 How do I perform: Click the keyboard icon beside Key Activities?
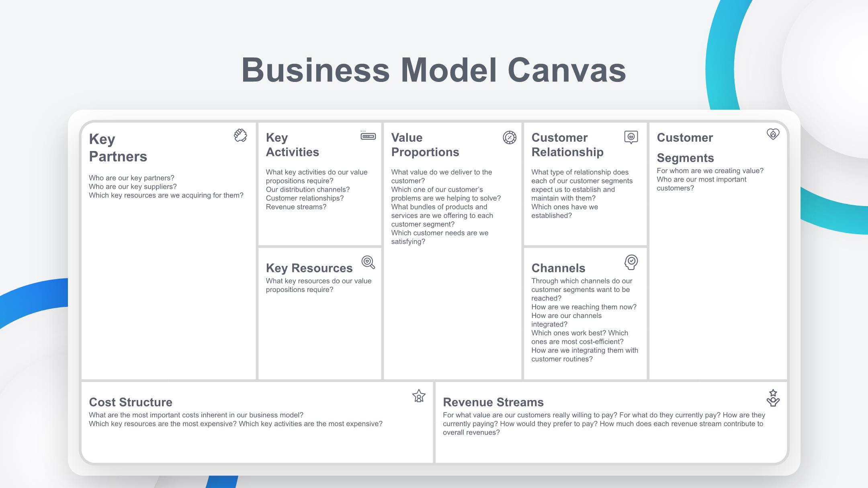[x=368, y=136]
